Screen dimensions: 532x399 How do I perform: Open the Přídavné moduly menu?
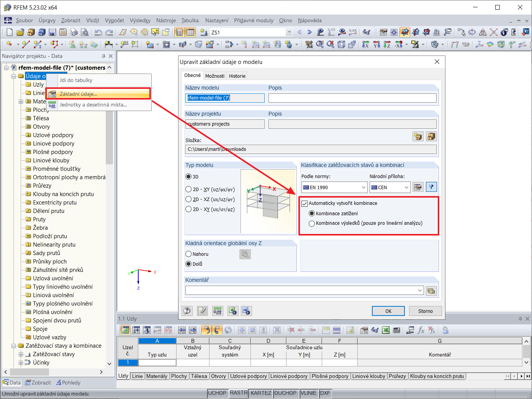click(x=254, y=21)
